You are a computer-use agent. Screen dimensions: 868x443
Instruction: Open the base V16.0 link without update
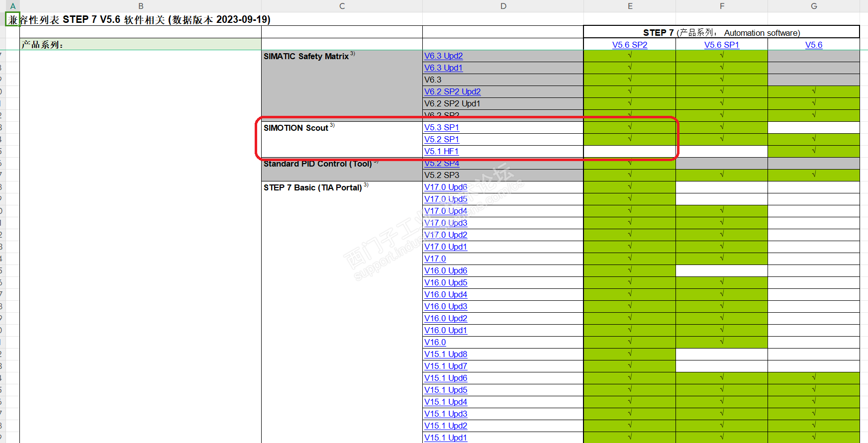435,343
